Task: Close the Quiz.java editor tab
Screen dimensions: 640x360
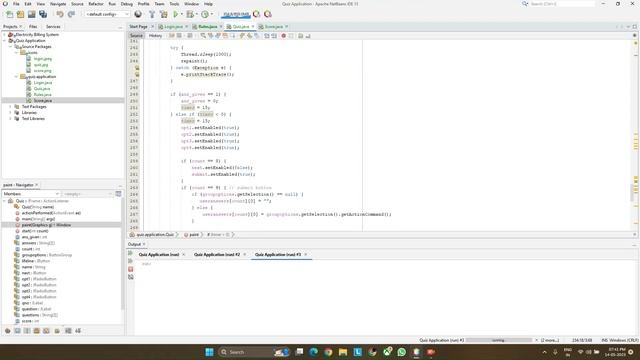Action: click(253, 27)
